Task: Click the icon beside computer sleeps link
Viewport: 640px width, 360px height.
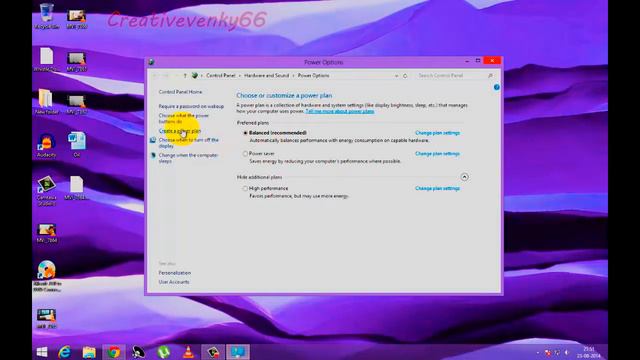Action: tap(153, 156)
